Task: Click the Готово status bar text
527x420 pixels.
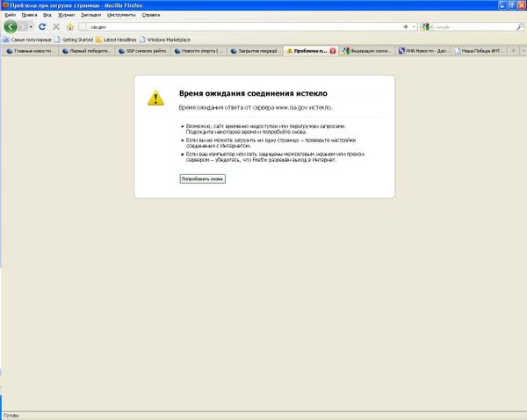Action: (x=11, y=416)
